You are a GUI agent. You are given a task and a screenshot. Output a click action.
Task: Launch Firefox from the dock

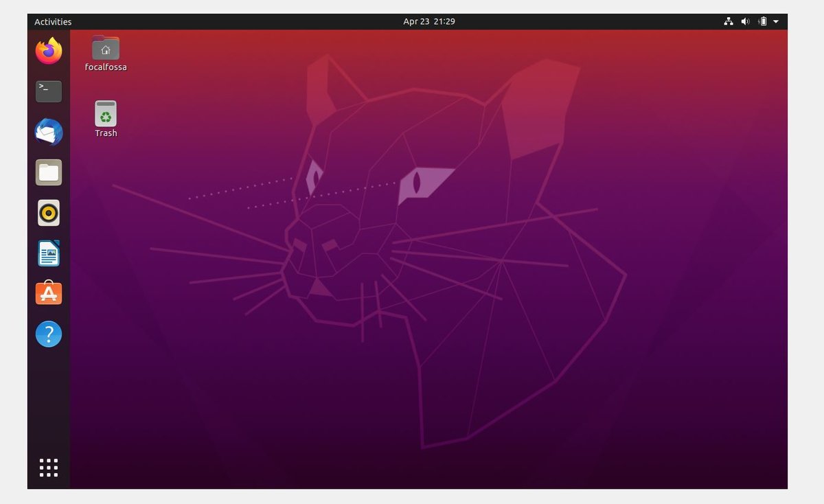point(48,49)
